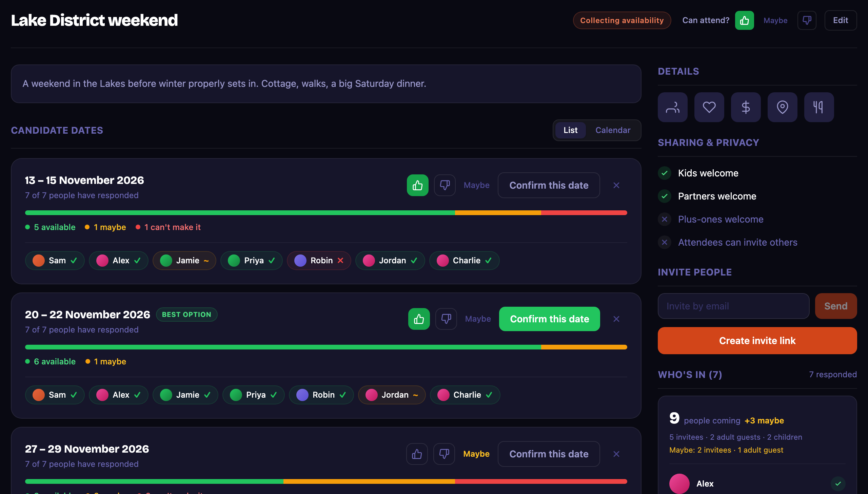Click Jordan's maybe chip under 20 – 22 November
Image resolution: width=868 pixels, height=494 pixels.
pyautogui.click(x=392, y=395)
